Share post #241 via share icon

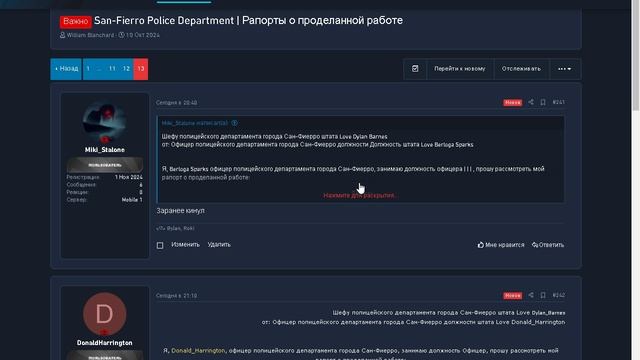coord(531,102)
